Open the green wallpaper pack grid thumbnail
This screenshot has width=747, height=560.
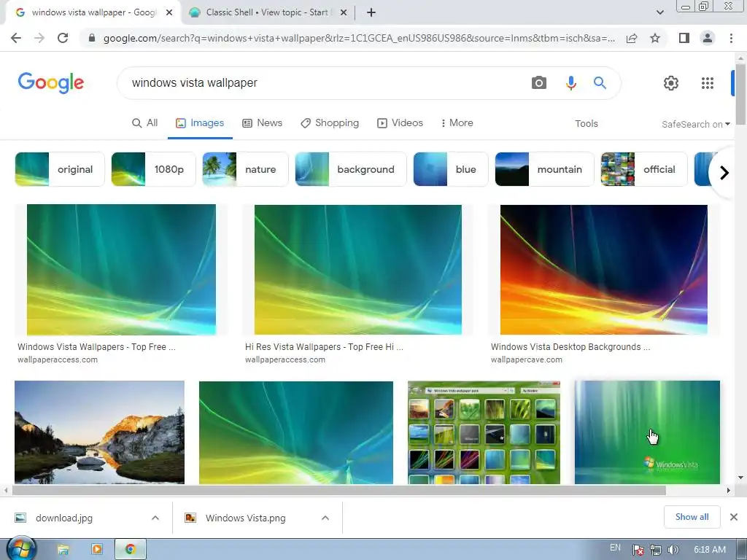[x=484, y=432]
